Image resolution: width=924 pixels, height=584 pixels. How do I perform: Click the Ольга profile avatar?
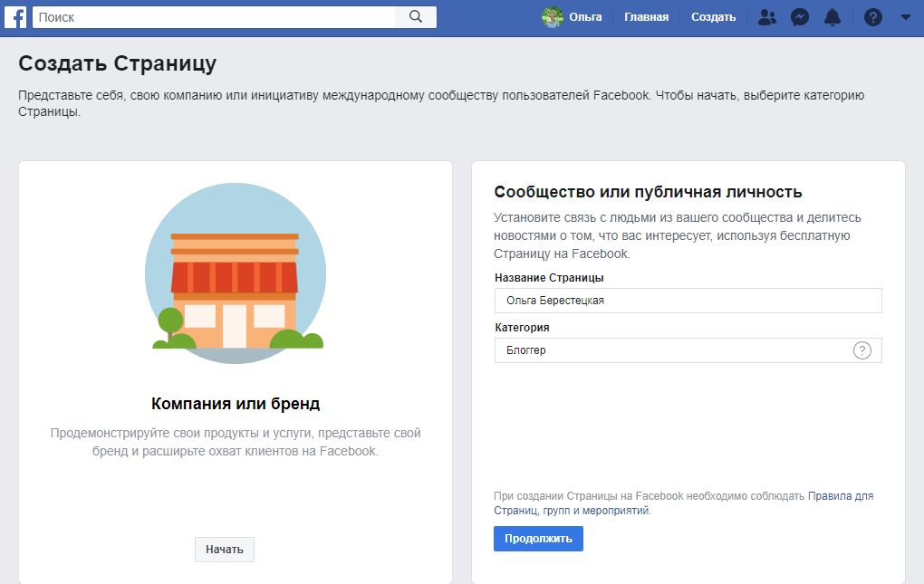coord(553,17)
